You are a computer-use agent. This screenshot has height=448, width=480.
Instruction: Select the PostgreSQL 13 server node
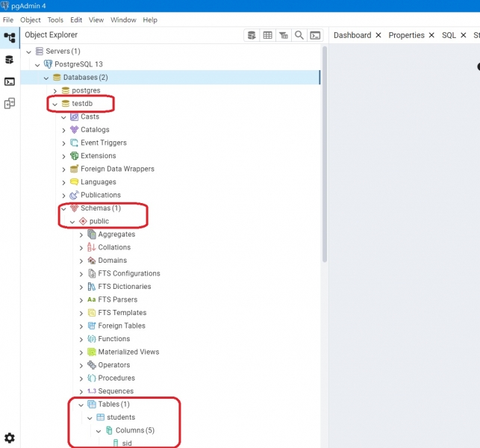coord(78,64)
